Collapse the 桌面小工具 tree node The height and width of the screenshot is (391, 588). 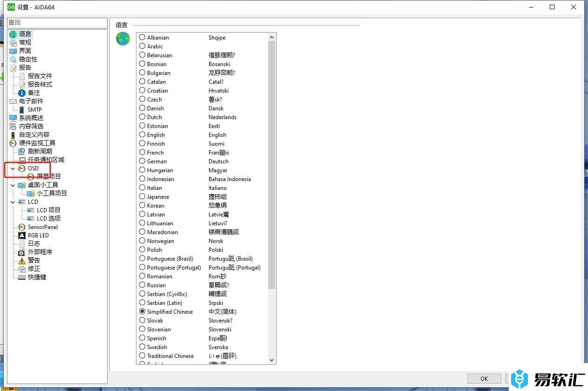tap(13, 185)
